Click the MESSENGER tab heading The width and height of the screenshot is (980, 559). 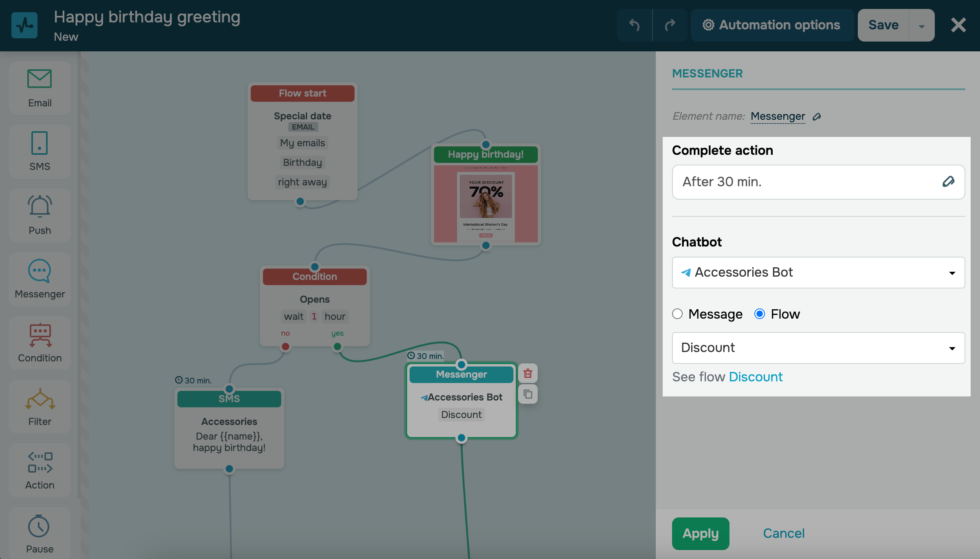pos(707,74)
